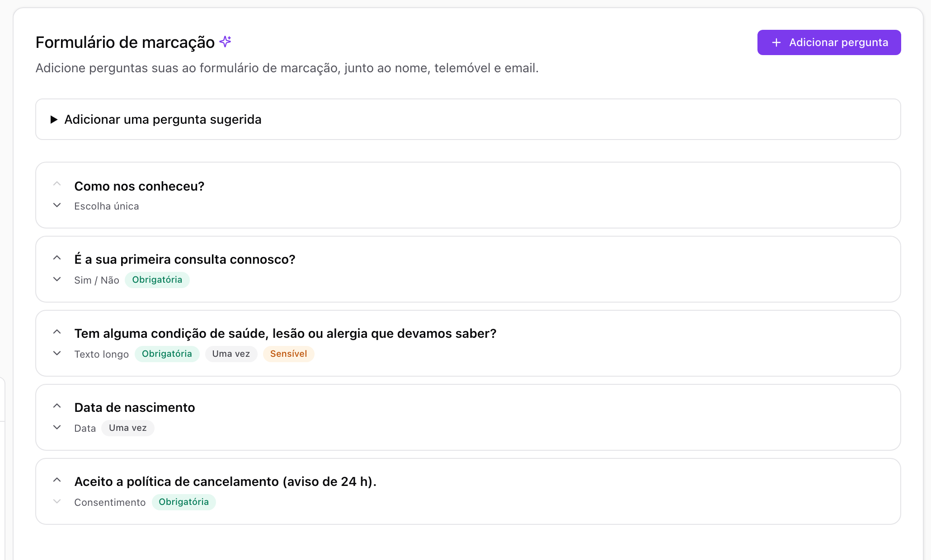This screenshot has width=931, height=560.
Task: Move 'É a sua primeira consulta' question down
Action: point(57,279)
